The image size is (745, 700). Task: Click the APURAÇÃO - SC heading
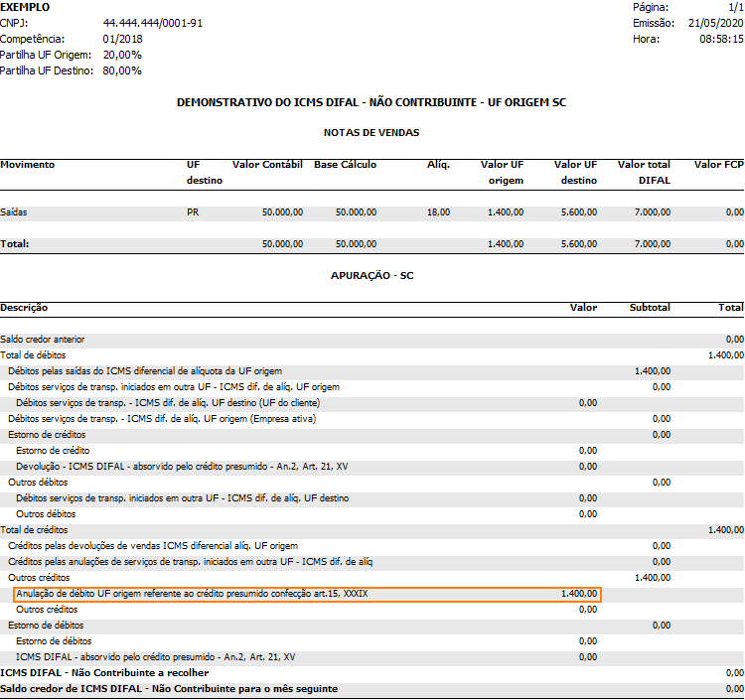372,276
